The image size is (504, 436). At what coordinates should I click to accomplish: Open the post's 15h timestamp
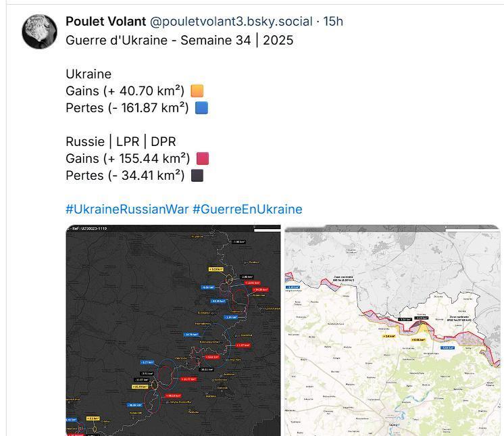(x=333, y=22)
